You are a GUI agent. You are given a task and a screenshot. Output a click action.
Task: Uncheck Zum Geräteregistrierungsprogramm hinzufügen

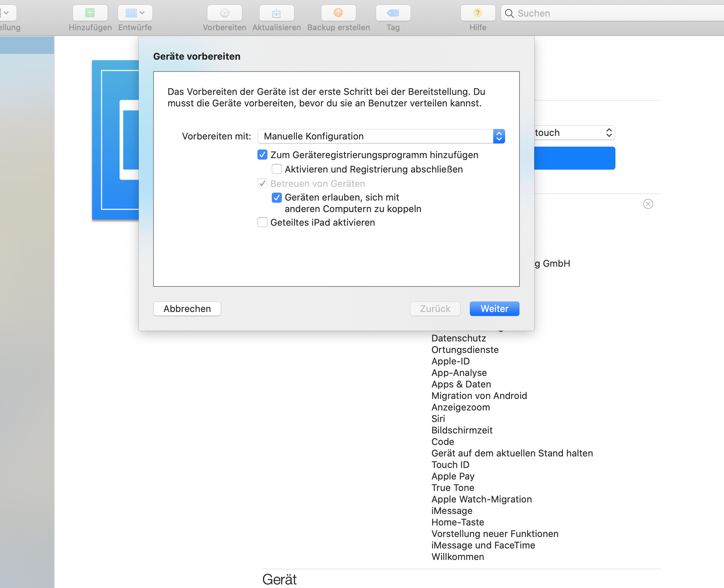262,155
